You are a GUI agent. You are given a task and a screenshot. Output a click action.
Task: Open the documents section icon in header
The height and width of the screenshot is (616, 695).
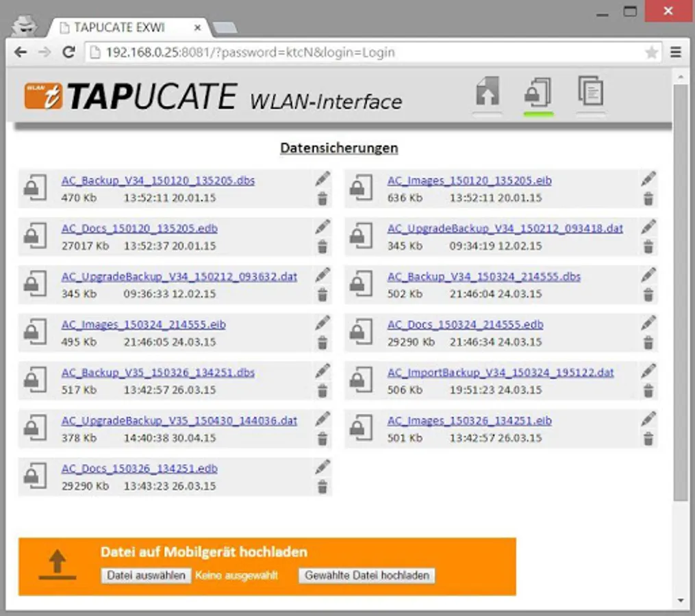pyautogui.click(x=590, y=91)
